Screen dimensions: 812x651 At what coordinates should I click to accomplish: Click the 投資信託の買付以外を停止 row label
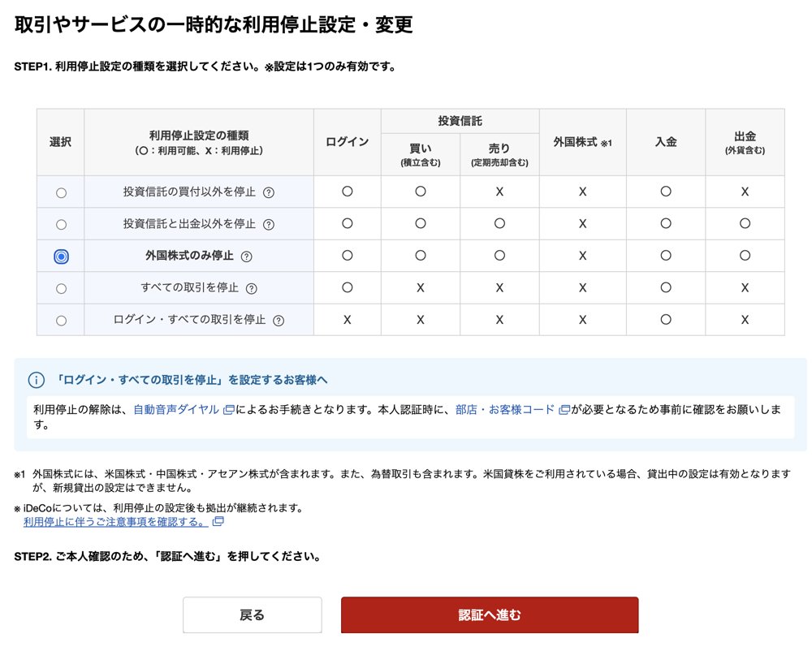click(x=189, y=192)
